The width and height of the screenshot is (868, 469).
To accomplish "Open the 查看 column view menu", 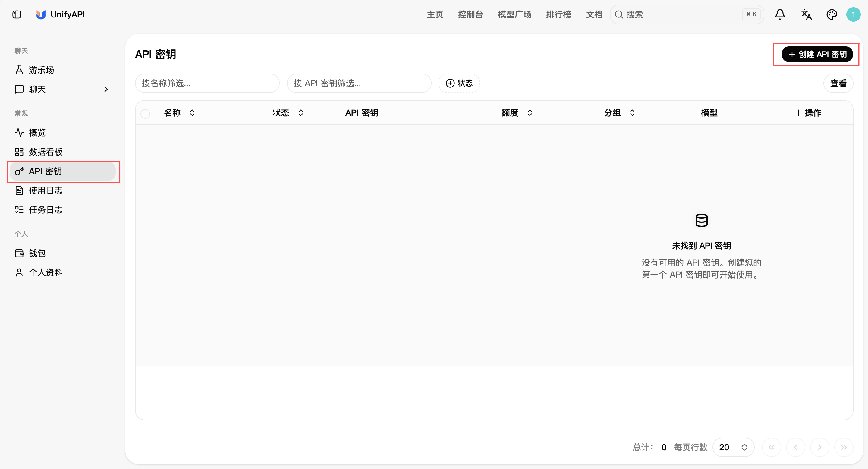I will point(838,83).
